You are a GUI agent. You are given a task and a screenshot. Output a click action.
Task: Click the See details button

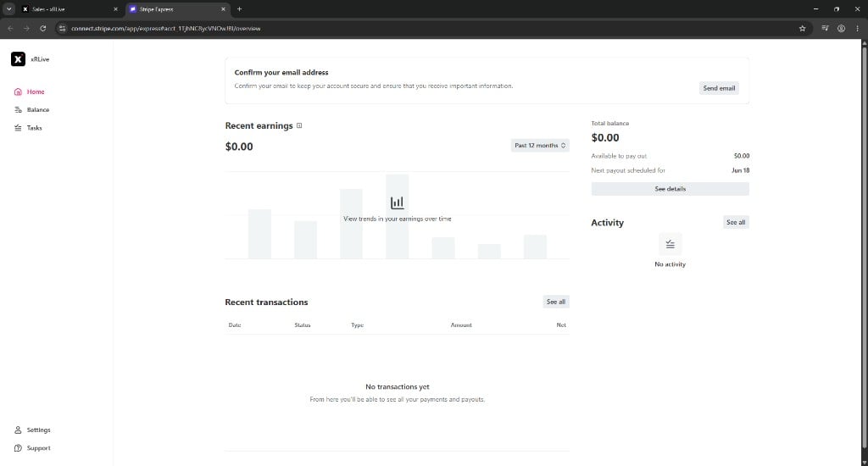pyautogui.click(x=670, y=189)
